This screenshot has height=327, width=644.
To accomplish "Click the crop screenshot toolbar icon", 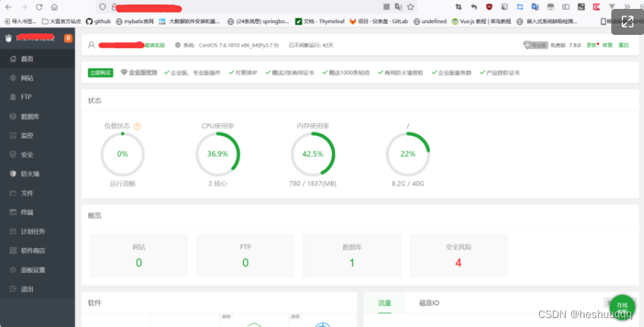I will [x=458, y=7].
